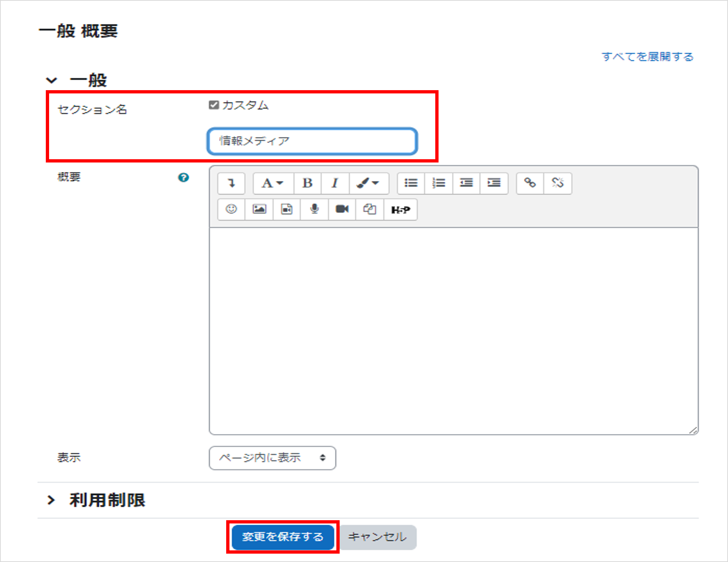Toggle the editor toolbar expand button
This screenshot has height=562, width=728.
click(231, 183)
